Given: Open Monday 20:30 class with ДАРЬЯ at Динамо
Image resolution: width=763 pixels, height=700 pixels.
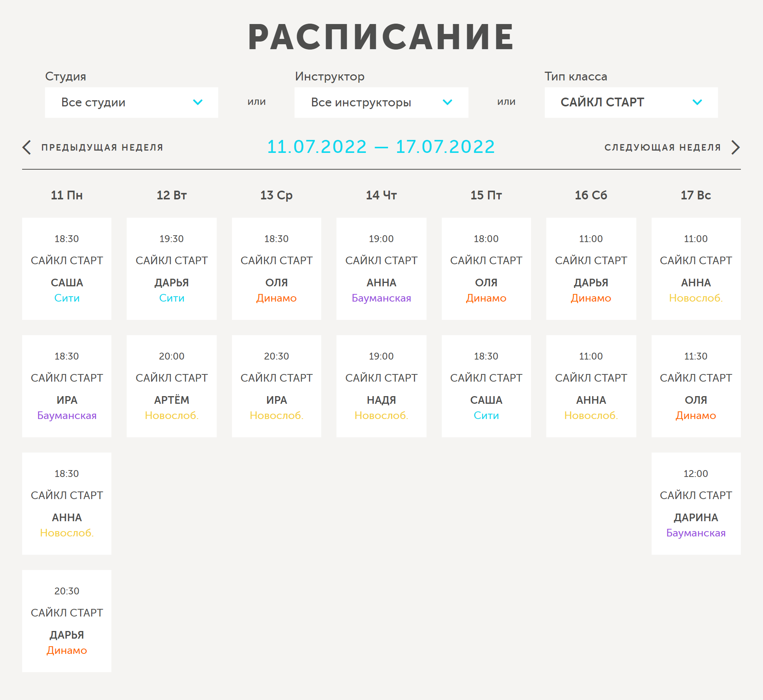Looking at the screenshot, I should tap(67, 621).
